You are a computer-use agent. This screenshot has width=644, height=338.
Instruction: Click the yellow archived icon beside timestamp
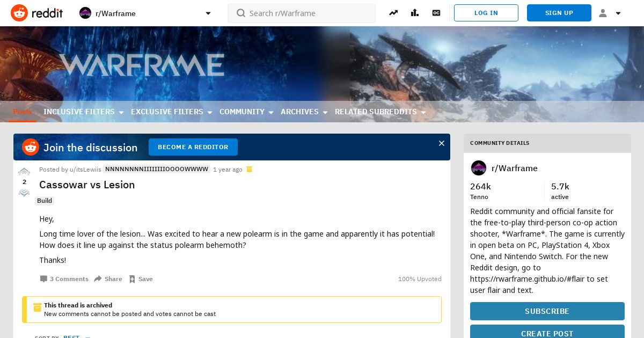point(249,170)
